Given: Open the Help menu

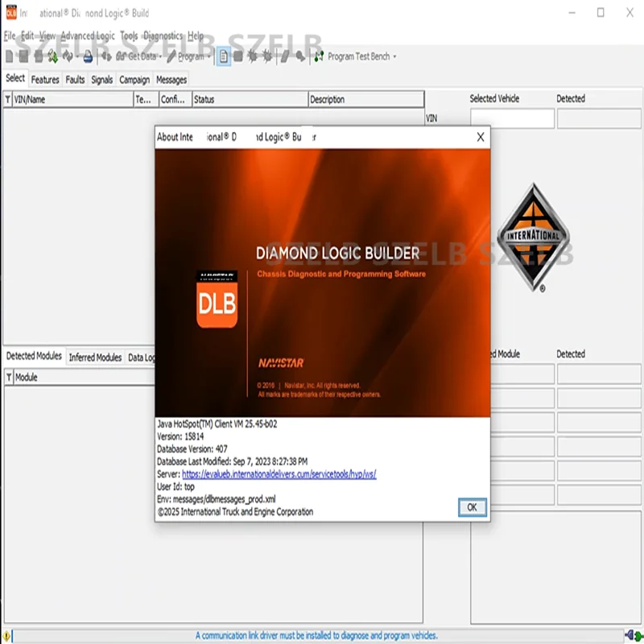Looking at the screenshot, I should pos(196,35).
